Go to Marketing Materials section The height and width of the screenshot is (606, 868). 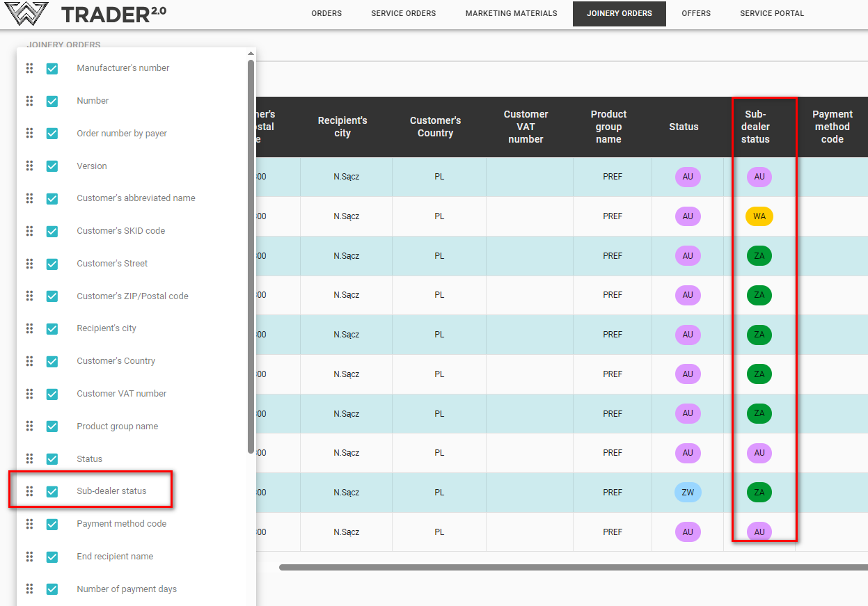[x=511, y=13]
